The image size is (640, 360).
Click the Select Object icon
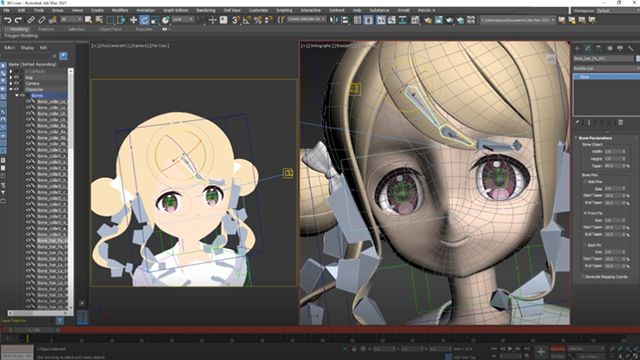pyautogui.click(x=88, y=20)
